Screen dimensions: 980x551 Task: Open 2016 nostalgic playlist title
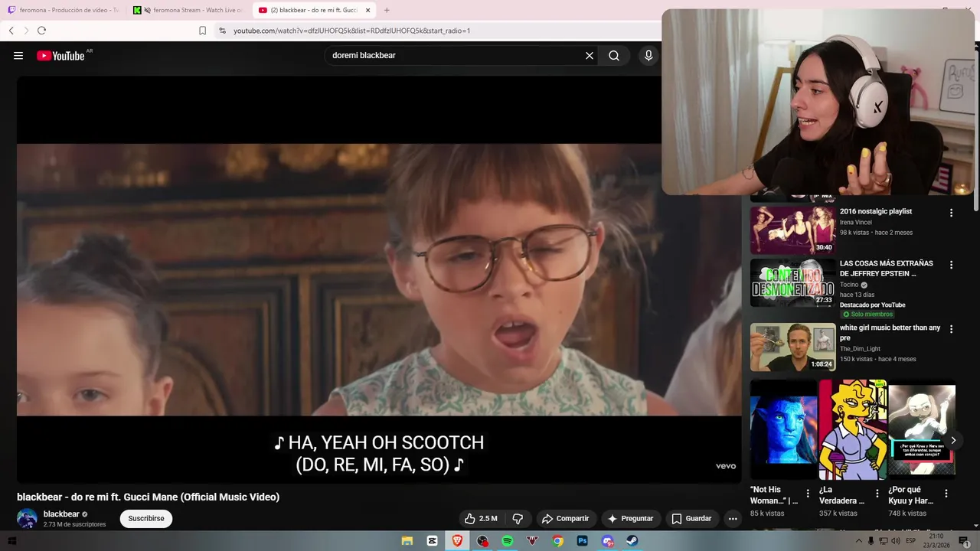tap(876, 211)
